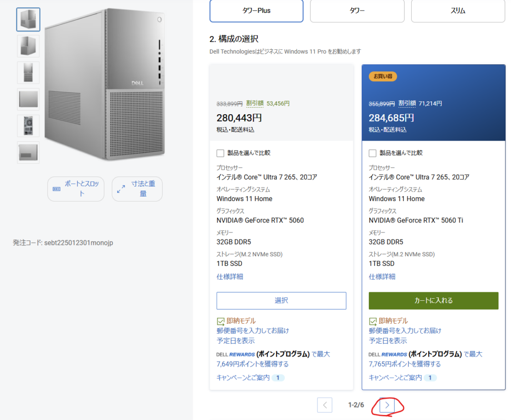Image resolution: width=511 pixels, height=420 pixels.
Task: Select the sixth top-view thumbnail
Action: pyautogui.click(x=28, y=152)
